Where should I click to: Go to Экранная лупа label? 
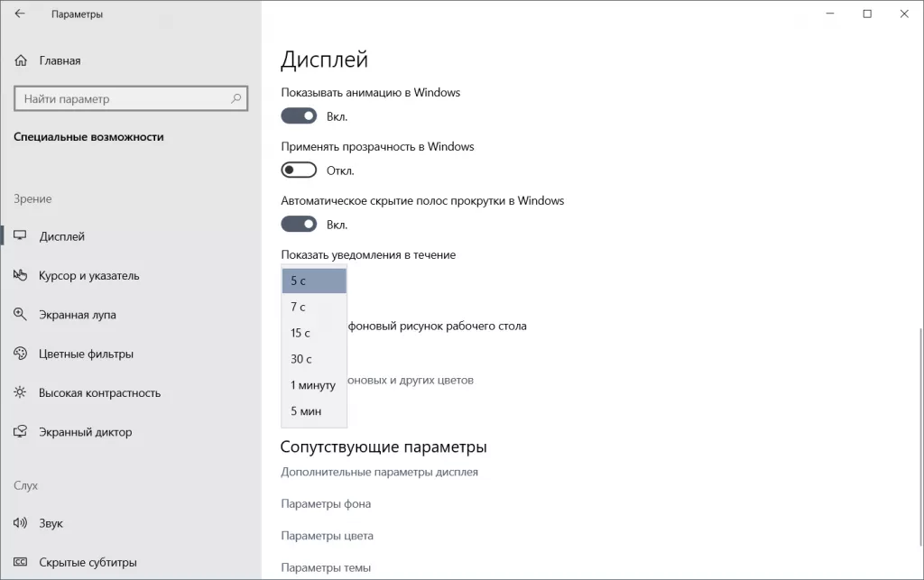click(x=78, y=315)
